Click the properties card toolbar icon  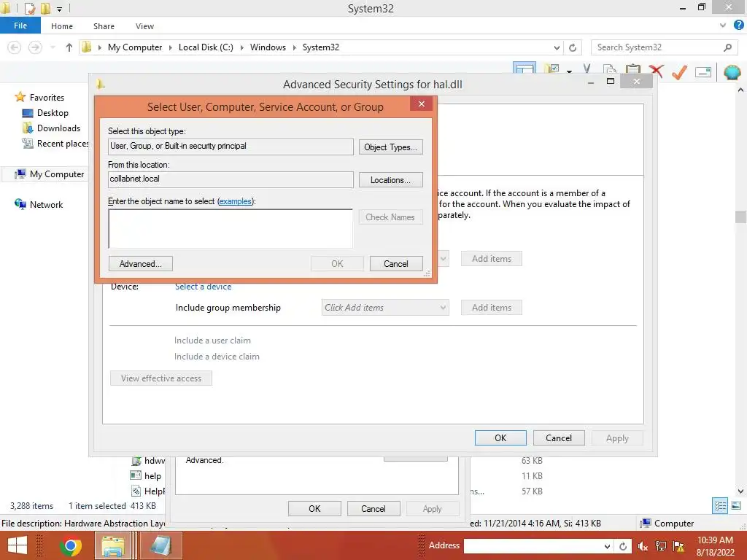point(703,72)
